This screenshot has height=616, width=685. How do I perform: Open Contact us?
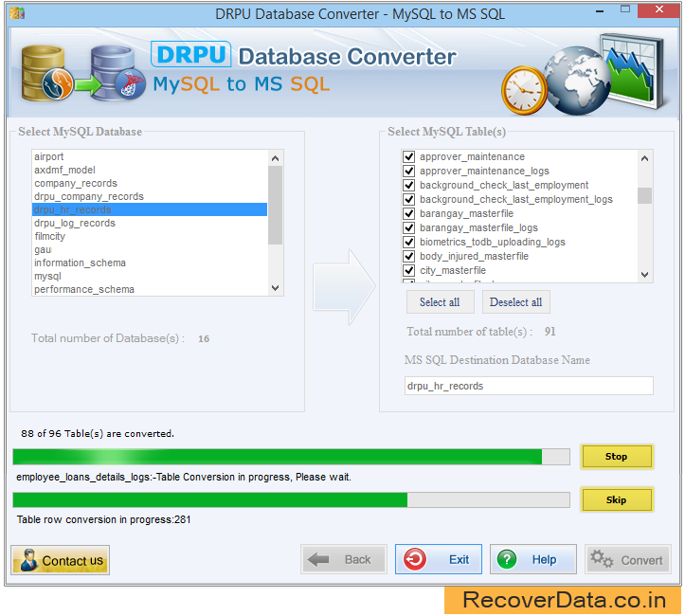(x=60, y=560)
